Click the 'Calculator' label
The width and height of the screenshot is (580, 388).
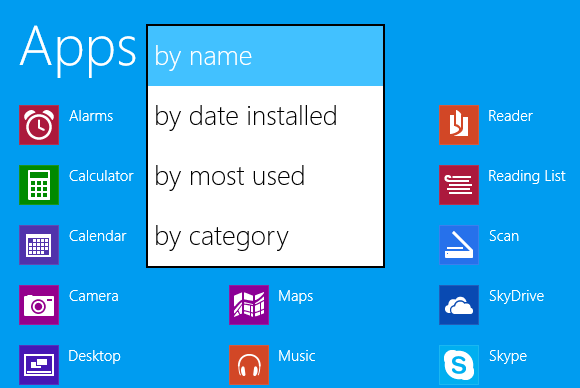101,176
